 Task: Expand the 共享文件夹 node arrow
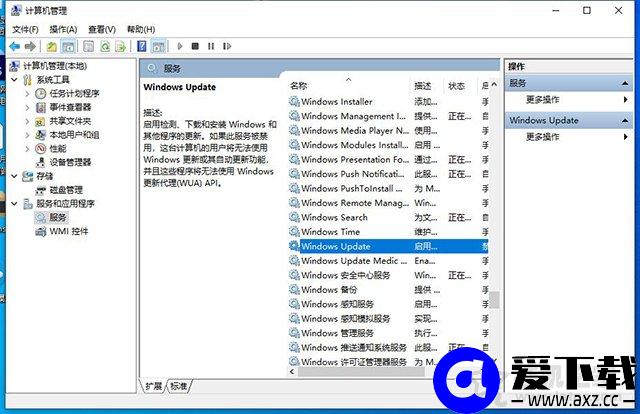[27, 121]
